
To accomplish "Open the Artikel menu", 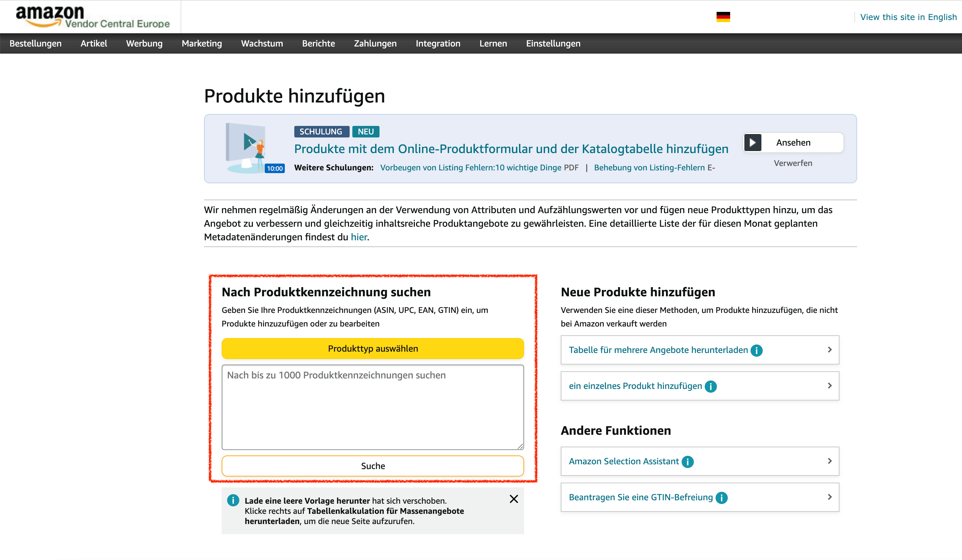I will [94, 43].
